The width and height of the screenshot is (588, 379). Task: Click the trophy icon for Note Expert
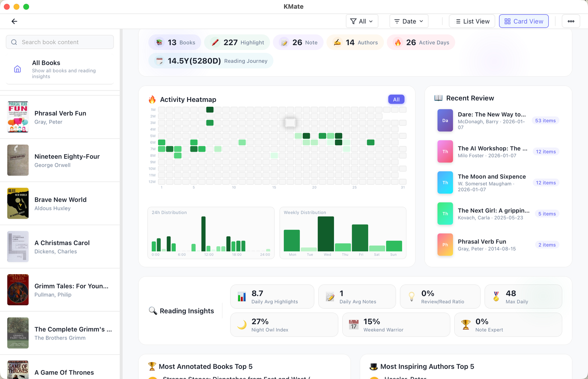click(466, 325)
